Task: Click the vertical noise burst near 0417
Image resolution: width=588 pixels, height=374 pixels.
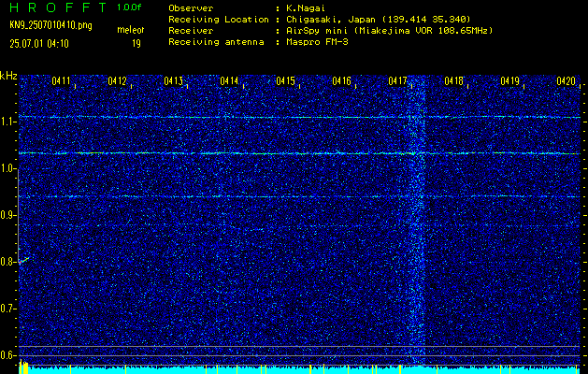Action: pyautogui.click(x=417, y=220)
